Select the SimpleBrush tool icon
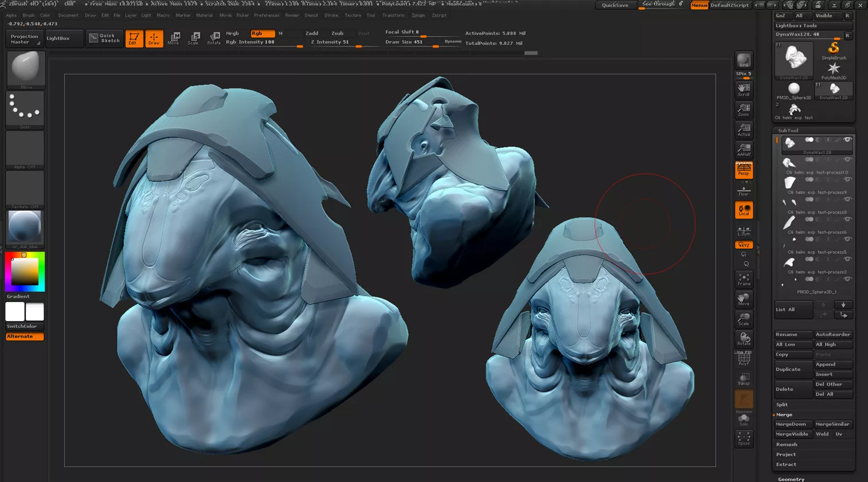 834,50
